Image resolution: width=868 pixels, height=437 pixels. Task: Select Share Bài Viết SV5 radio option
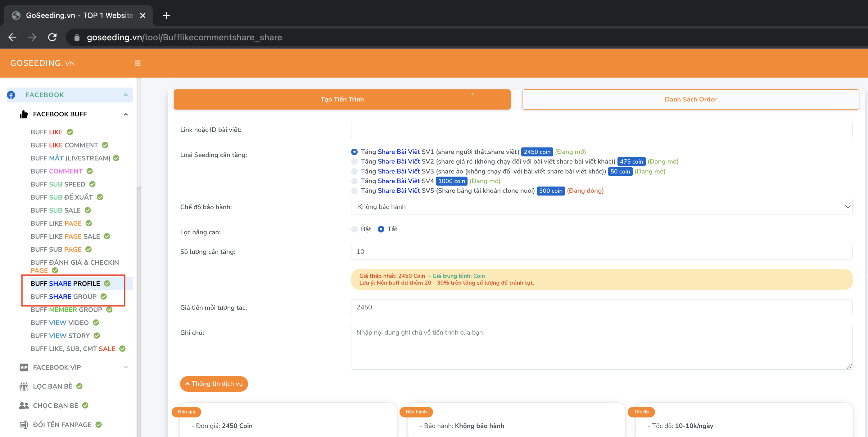coord(354,191)
